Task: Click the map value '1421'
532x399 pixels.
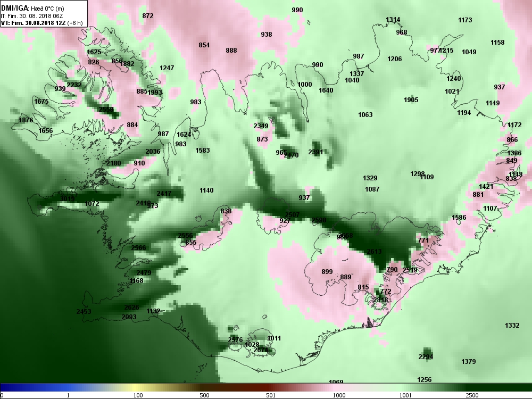Action: (486, 187)
